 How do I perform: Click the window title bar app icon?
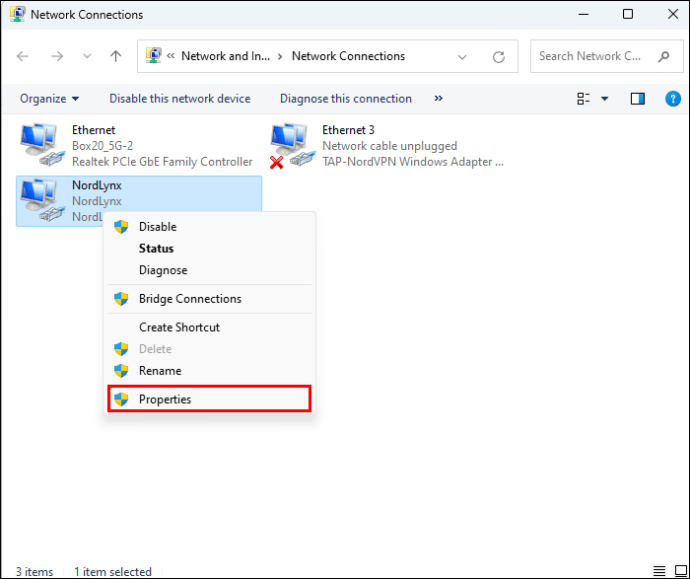coord(18,14)
